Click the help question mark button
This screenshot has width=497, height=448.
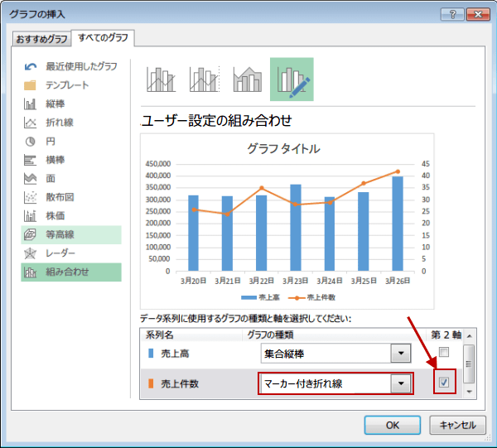pyautogui.click(x=452, y=14)
